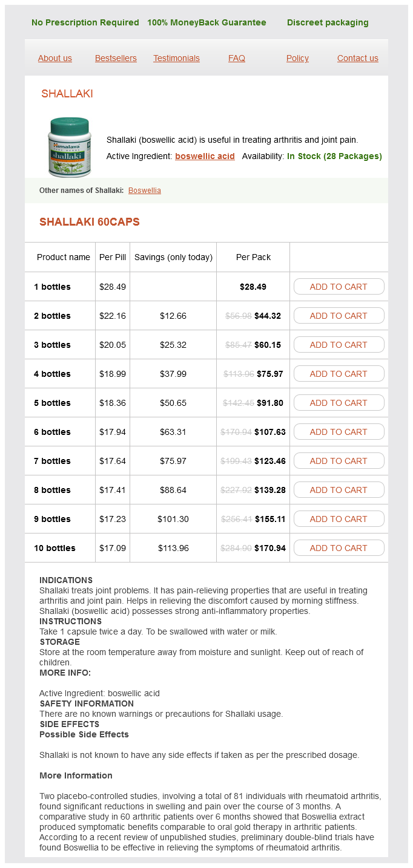Screen dimensions: 413x868
Task: Follow the boswellic acid ingredient link
Action: (x=205, y=156)
